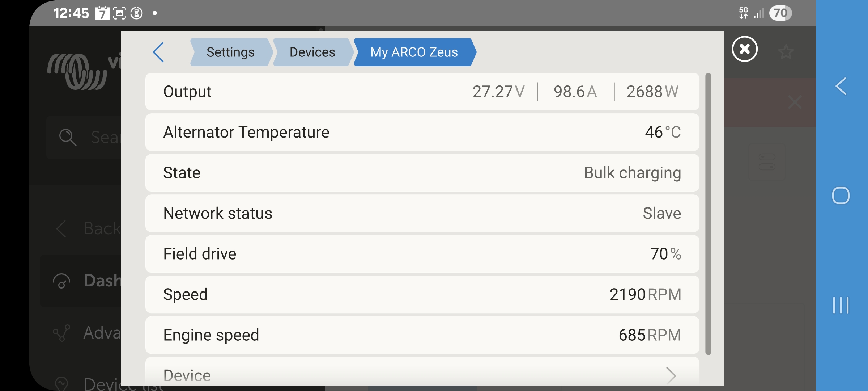Toggle the dimmed switches icon on right
Screen dimensions: 868x391
click(x=767, y=162)
